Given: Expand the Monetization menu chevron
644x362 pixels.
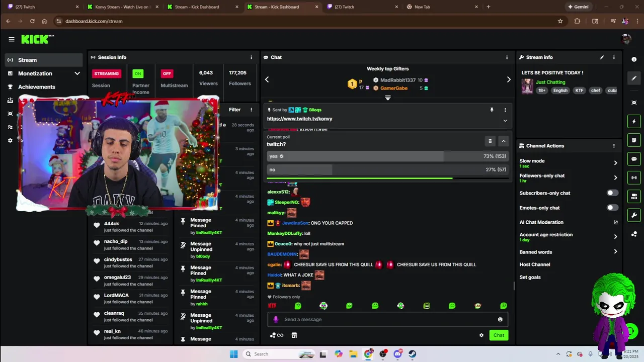Looking at the screenshot, I should click(77, 73).
